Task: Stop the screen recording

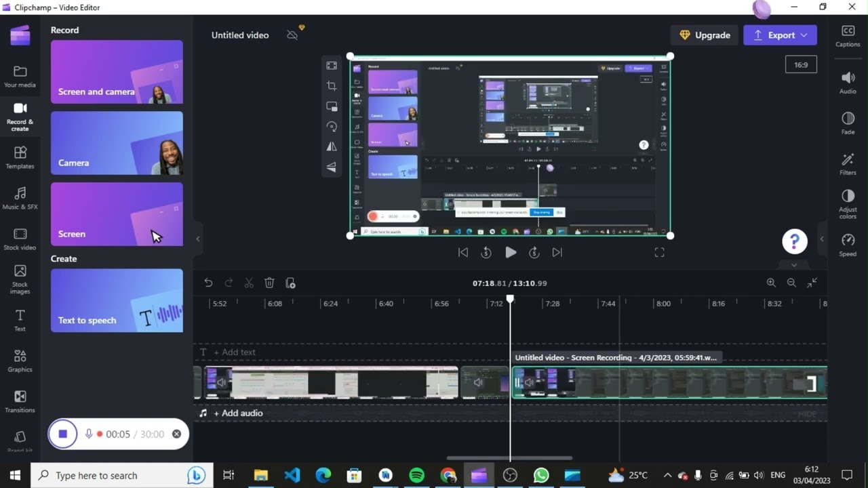Action: click(x=63, y=434)
